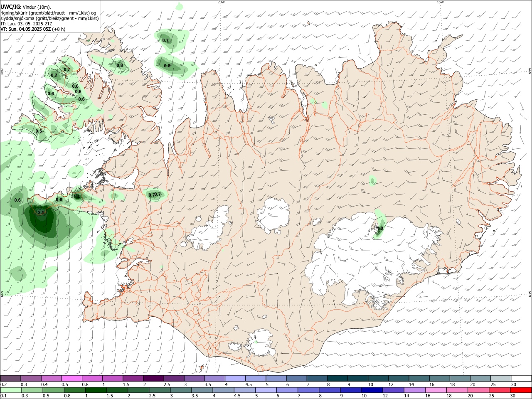Pick the dark teal 8–9 snow swatch

click(x=337, y=378)
